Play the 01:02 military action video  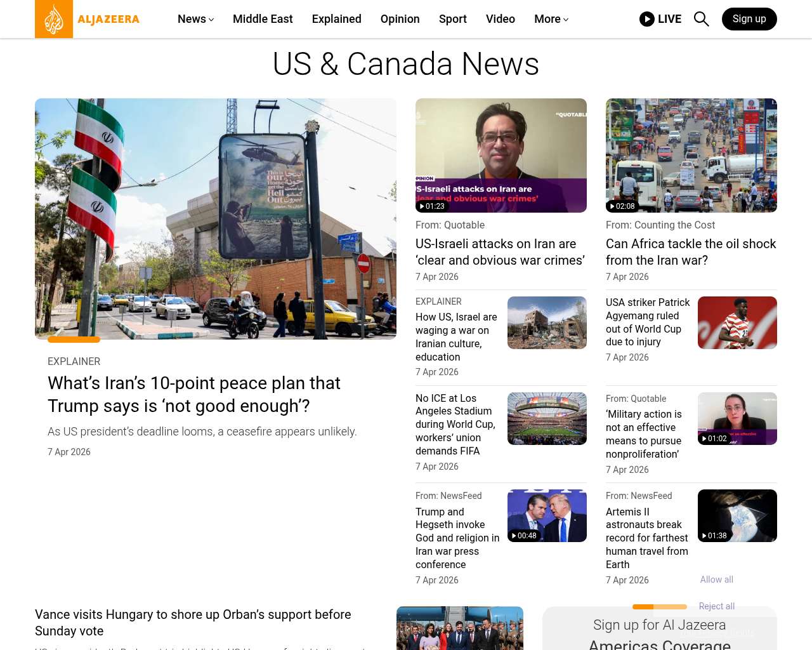[737, 418]
